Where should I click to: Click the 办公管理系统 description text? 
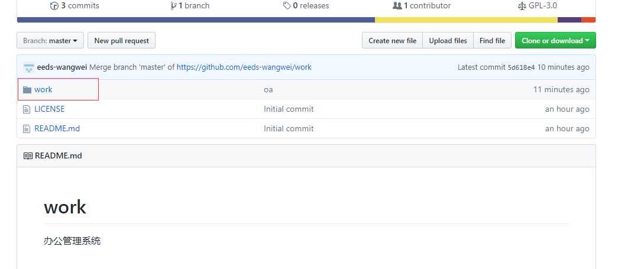[x=72, y=241]
